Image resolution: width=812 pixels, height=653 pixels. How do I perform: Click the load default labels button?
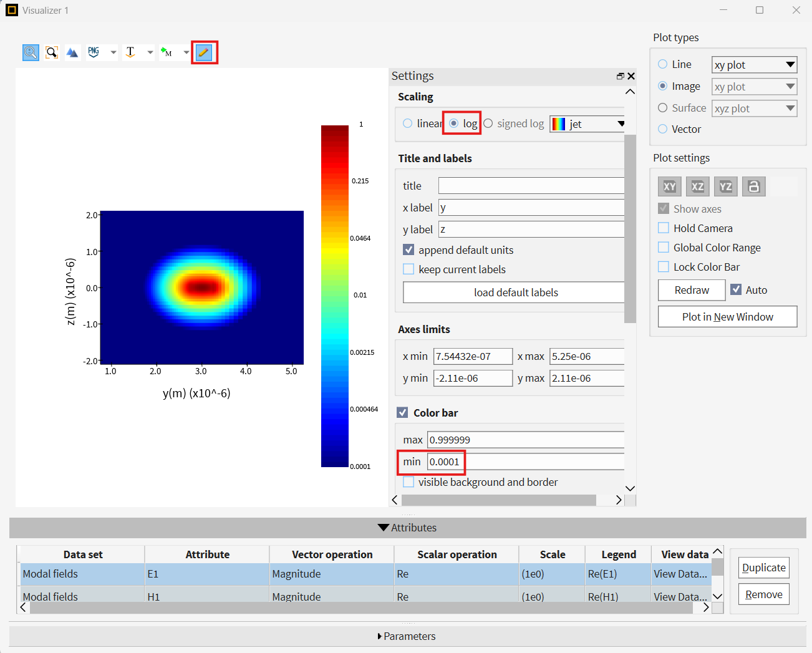click(515, 293)
